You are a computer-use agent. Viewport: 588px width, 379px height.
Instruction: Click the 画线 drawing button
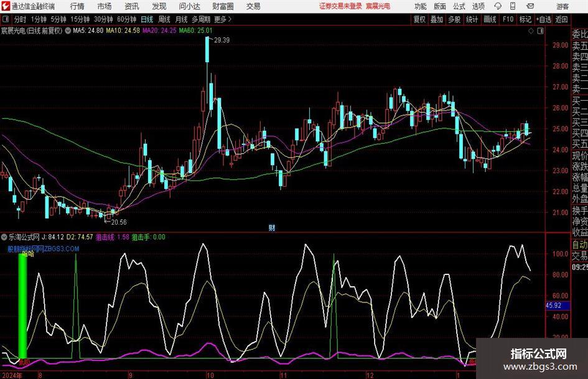pos(490,19)
